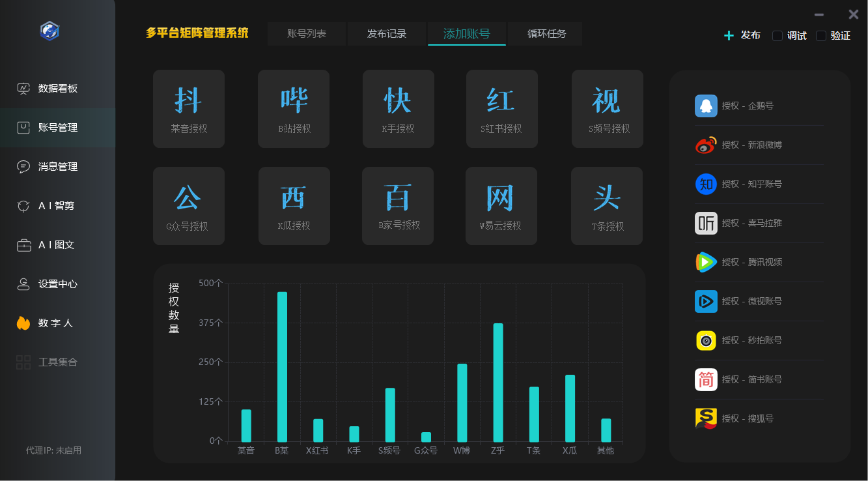Toggle the 验证 checkbox
This screenshot has width=868, height=481.
click(821, 36)
